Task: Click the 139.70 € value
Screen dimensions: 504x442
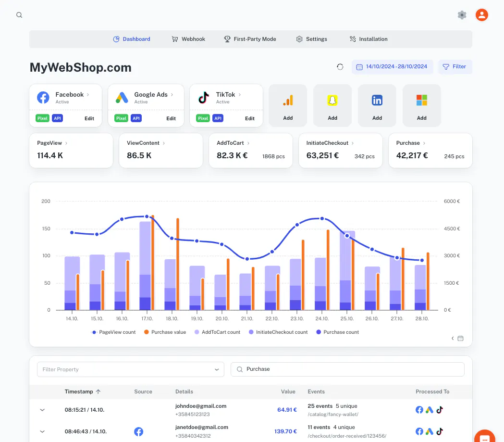Action: 285,431
